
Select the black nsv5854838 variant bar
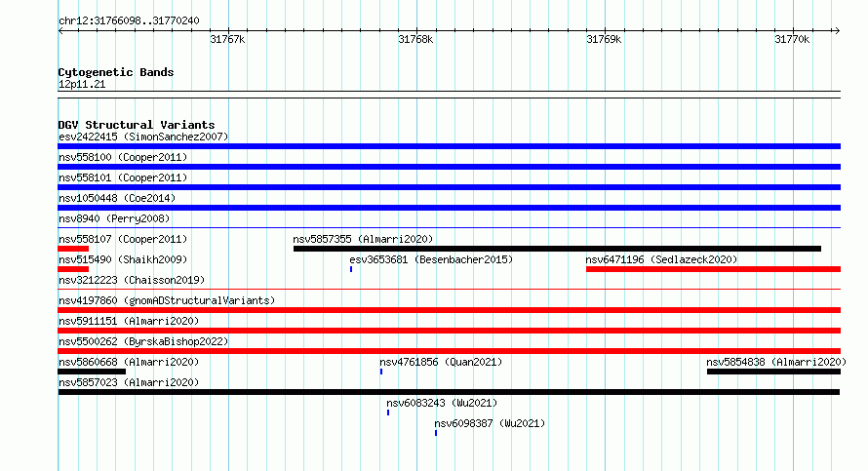tap(774, 372)
